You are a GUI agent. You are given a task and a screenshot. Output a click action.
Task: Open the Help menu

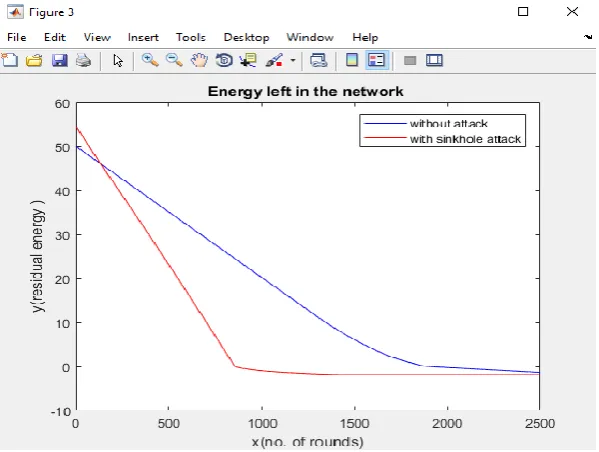click(365, 37)
